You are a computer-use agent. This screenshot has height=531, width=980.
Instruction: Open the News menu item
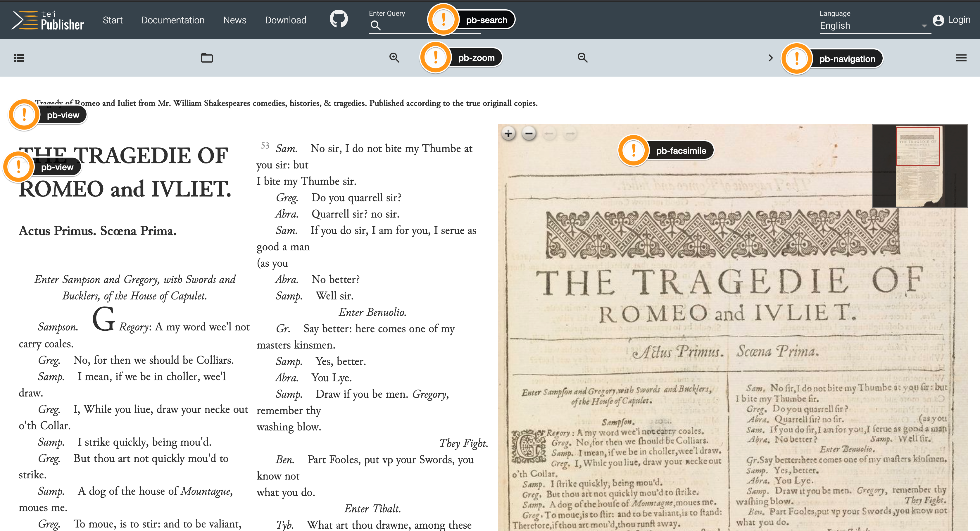coord(235,20)
